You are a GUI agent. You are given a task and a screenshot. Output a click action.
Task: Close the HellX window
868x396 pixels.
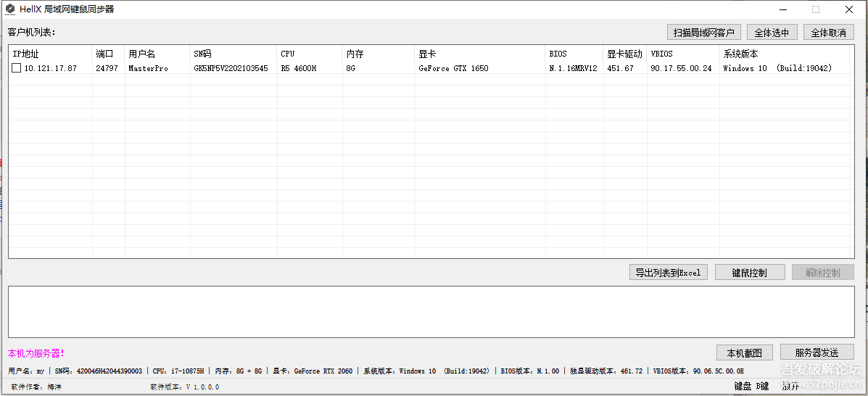(x=848, y=9)
